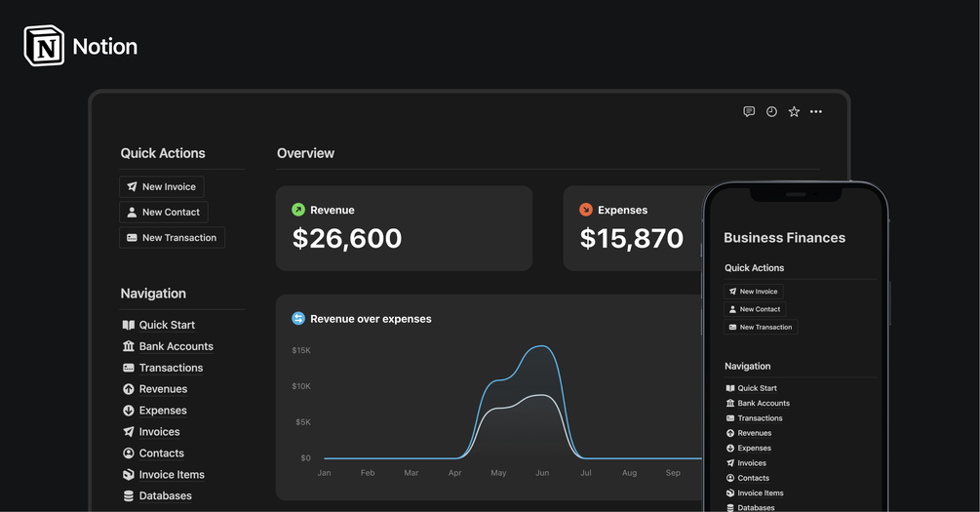Click the orange Expenses arrow icon
The width and height of the screenshot is (980, 512).
[586, 210]
